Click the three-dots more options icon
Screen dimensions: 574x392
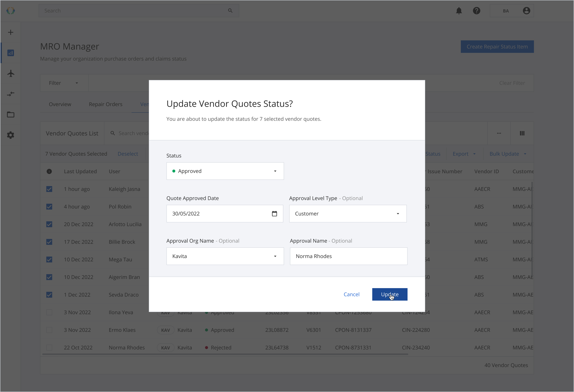point(499,133)
